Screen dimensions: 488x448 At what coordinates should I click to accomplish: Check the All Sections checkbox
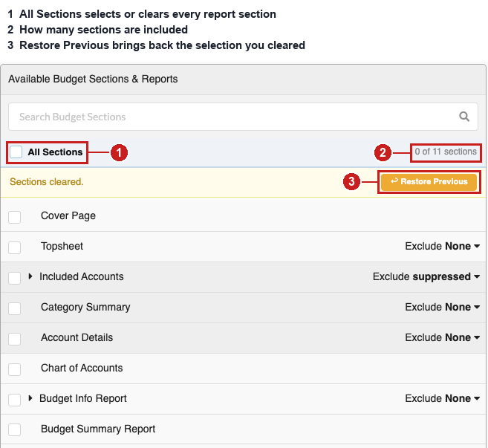click(x=16, y=152)
